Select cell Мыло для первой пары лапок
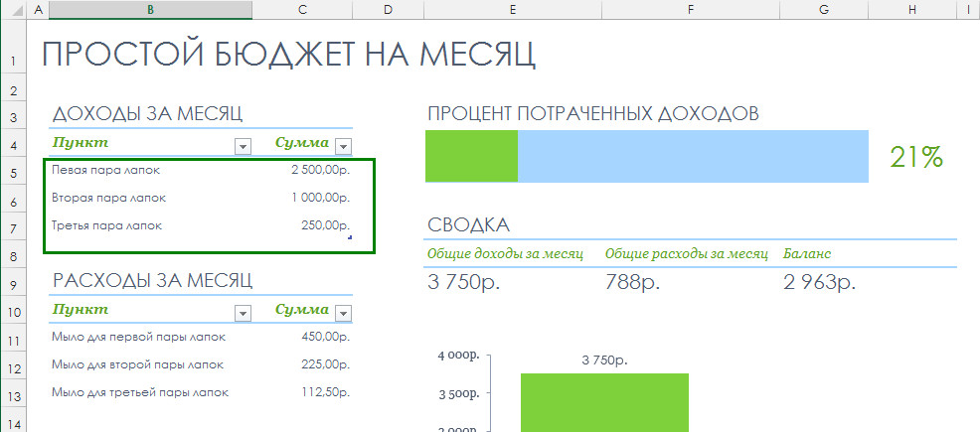The image size is (980, 432). point(151,337)
